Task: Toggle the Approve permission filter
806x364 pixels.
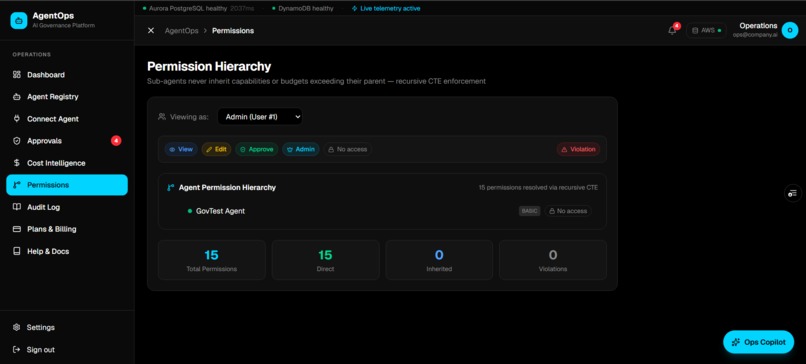Action: tap(257, 149)
